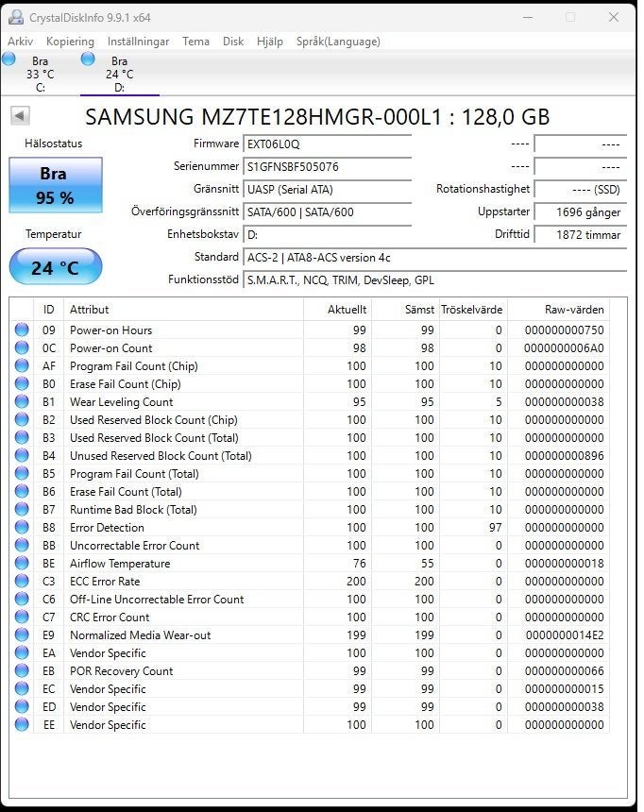644x812 pixels.
Task: Click the previous disk arrow button
Action: (20, 115)
